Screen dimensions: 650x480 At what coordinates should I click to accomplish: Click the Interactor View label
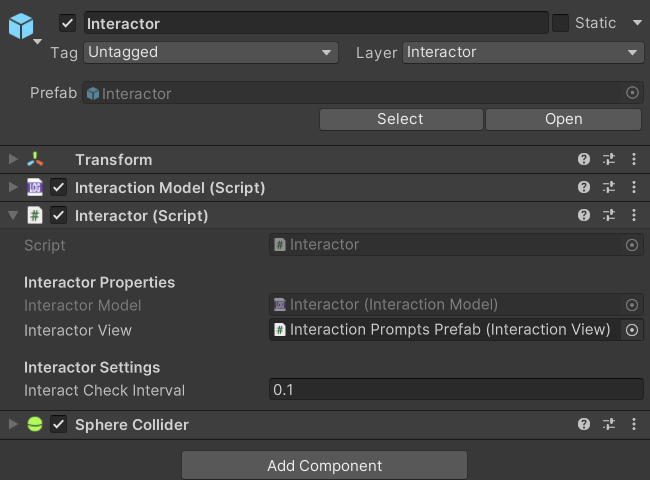tap(78, 330)
